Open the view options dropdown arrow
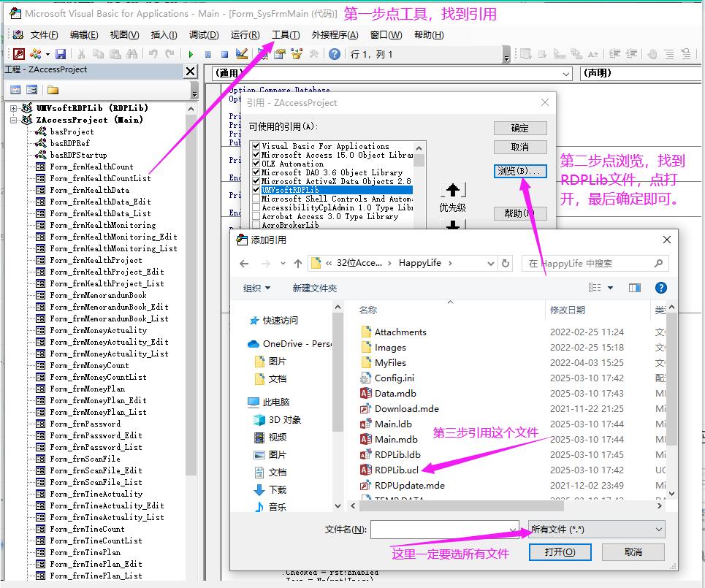This screenshot has height=588, width=705. point(610,288)
